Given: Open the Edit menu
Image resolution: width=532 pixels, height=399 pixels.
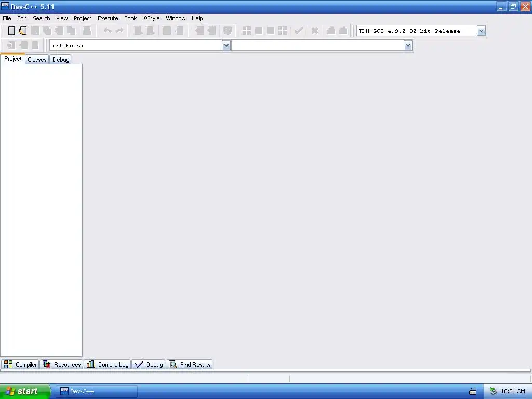Looking at the screenshot, I should coord(22,18).
